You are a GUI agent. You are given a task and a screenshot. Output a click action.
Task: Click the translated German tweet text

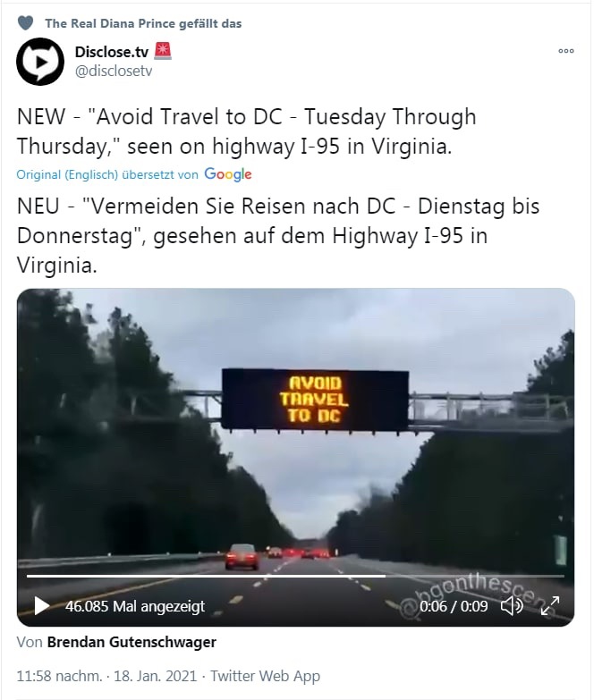point(278,235)
